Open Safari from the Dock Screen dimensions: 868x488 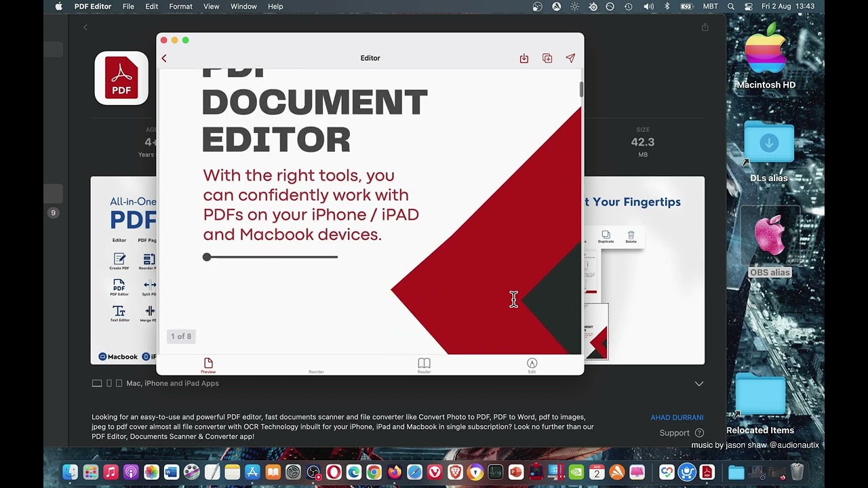pos(414,472)
